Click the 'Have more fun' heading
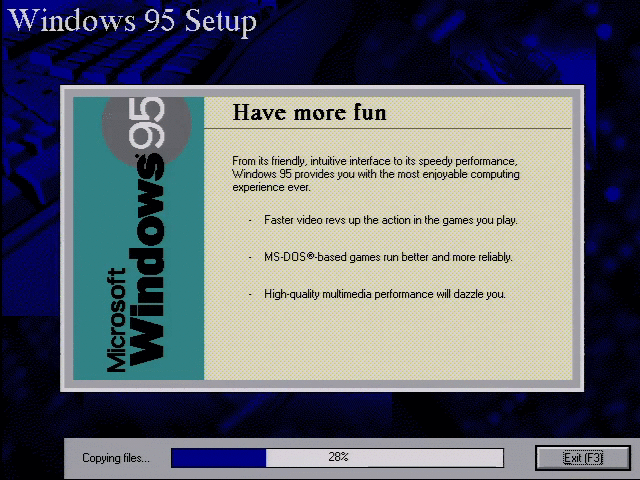Image resolution: width=640 pixels, height=480 pixels. [x=309, y=112]
